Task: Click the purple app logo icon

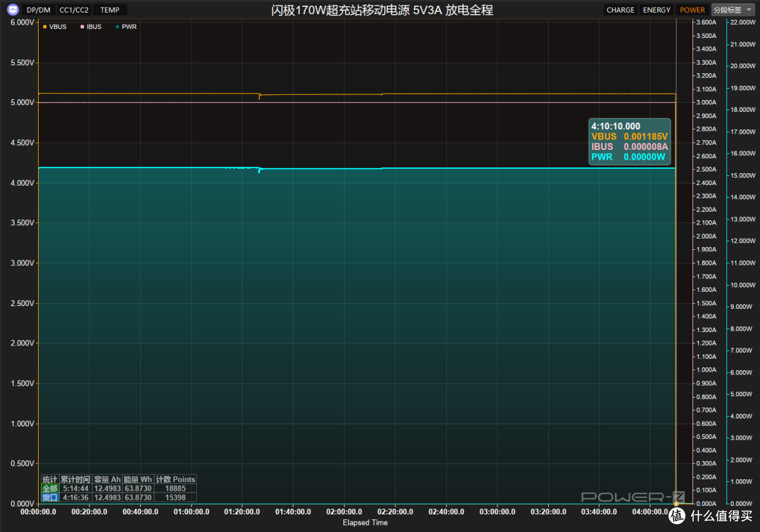Action: tap(13, 9)
